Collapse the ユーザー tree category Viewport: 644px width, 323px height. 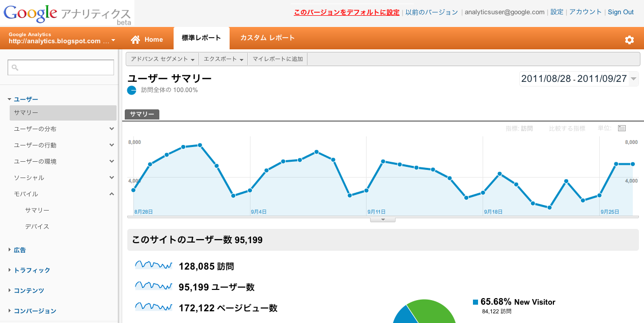pyautogui.click(x=10, y=100)
